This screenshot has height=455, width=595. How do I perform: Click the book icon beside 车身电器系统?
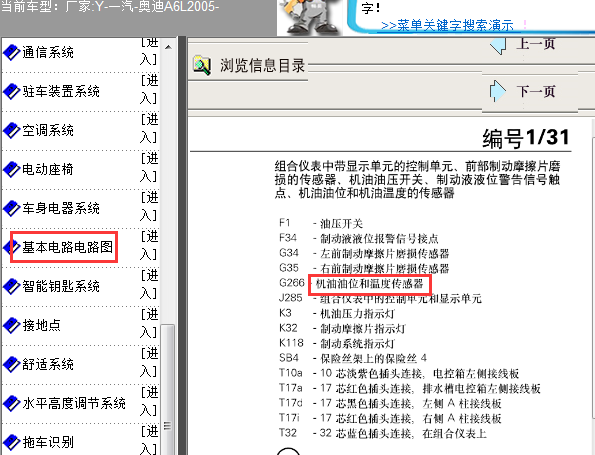click(x=11, y=208)
